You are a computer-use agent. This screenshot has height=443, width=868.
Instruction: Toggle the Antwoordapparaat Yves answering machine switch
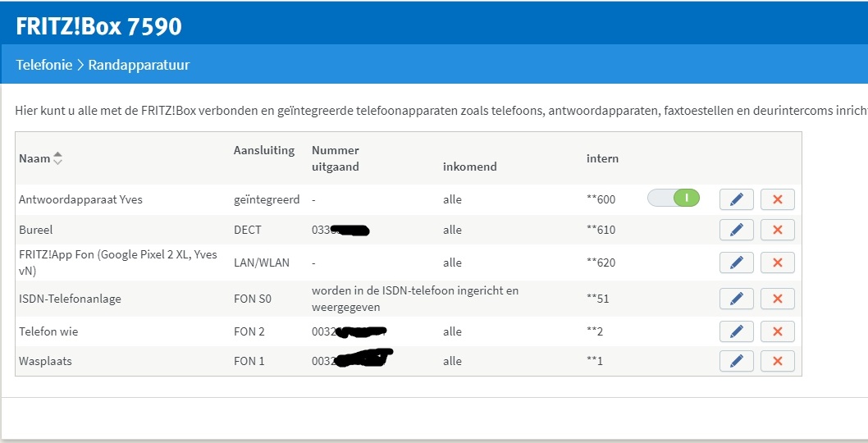click(674, 198)
